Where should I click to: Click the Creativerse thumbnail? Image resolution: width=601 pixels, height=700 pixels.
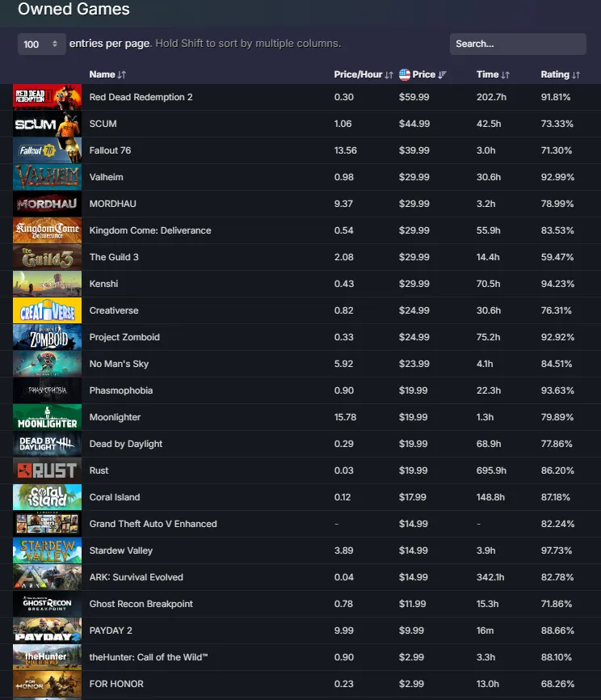pyautogui.click(x=48, y=310)
